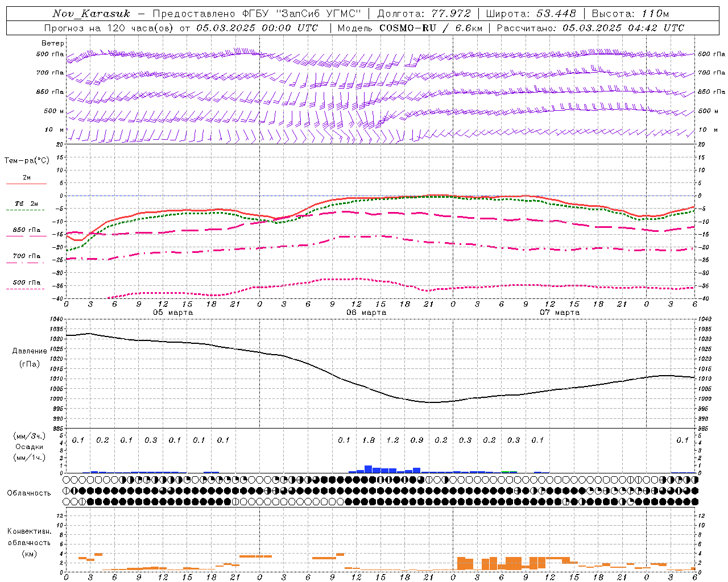Click the '1.2' precipitation amount
Screen dimensions: 728x582
[x=392, y=440]
